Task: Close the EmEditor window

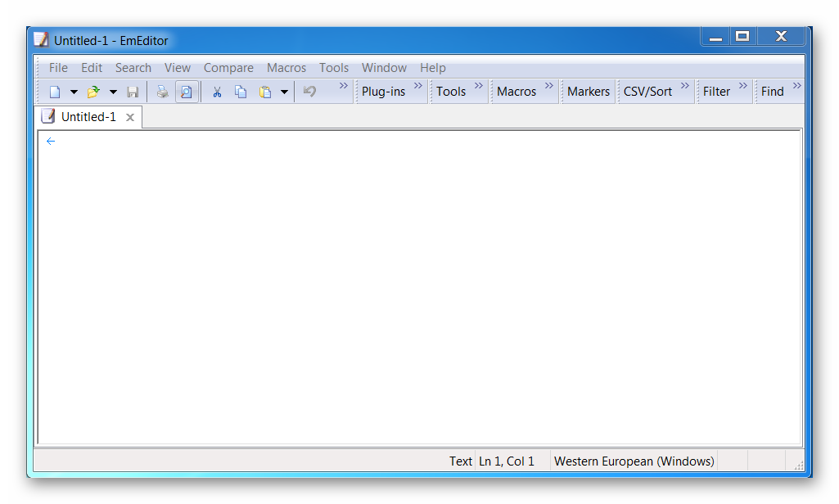Action: 781,37
